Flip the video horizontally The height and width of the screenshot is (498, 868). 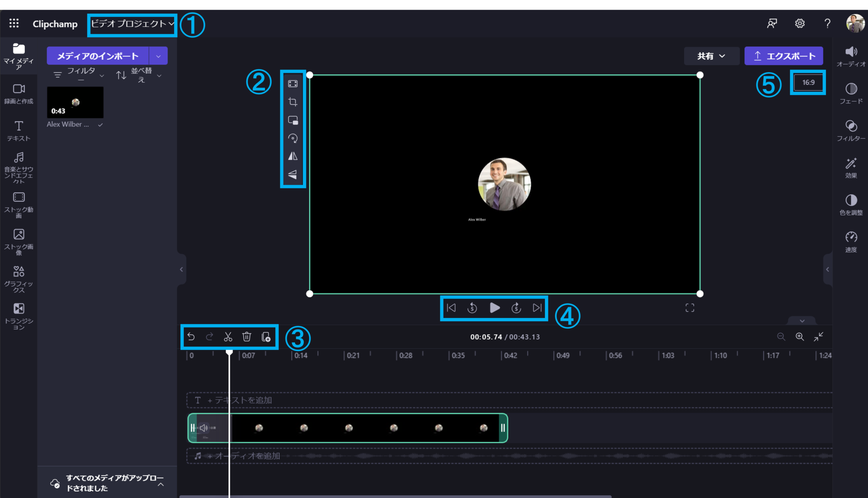(x=293, y=156)
